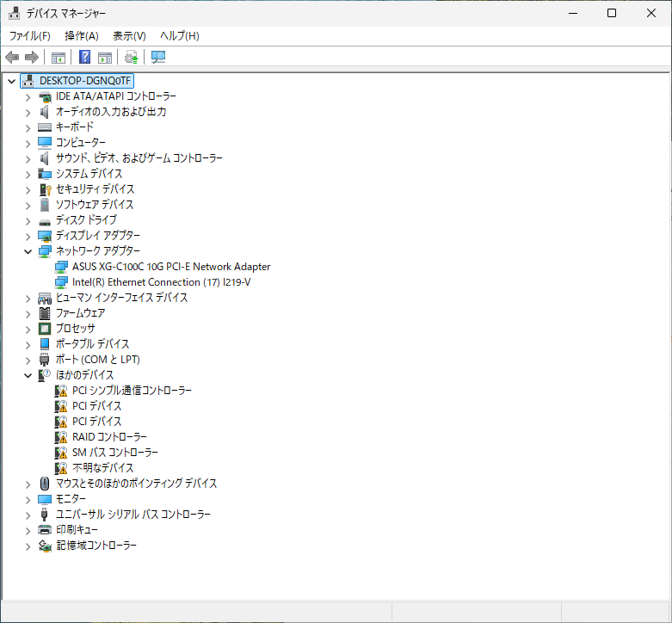Expand サウンド、ビデオ、およびゲーム コントローラー

28,159
